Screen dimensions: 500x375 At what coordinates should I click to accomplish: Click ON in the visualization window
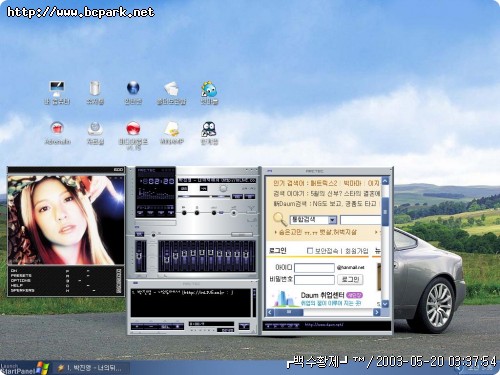point(14,271)
